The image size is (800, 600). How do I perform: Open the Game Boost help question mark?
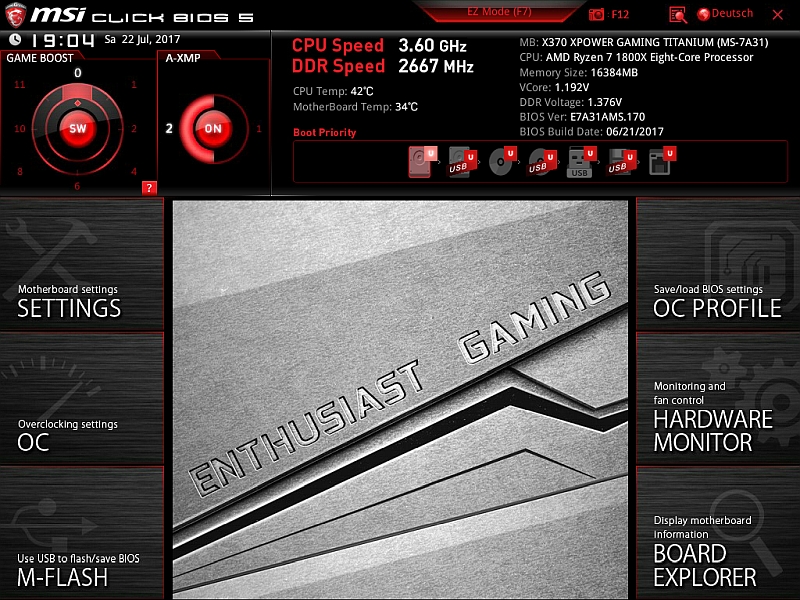click(149, 188)
